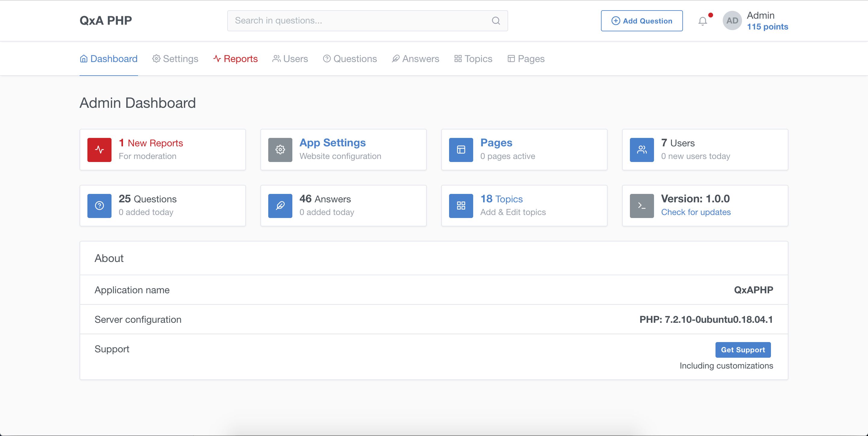This screenshot has height=436, width=868.
Task: Click the Version terminal icon
Action: click(x=642, y=206)
